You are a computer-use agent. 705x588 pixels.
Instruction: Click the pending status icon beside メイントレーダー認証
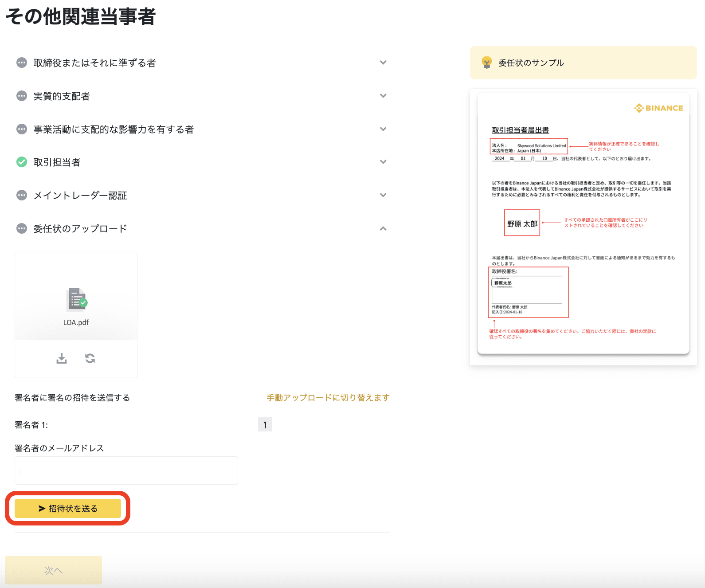coord(22,195)
